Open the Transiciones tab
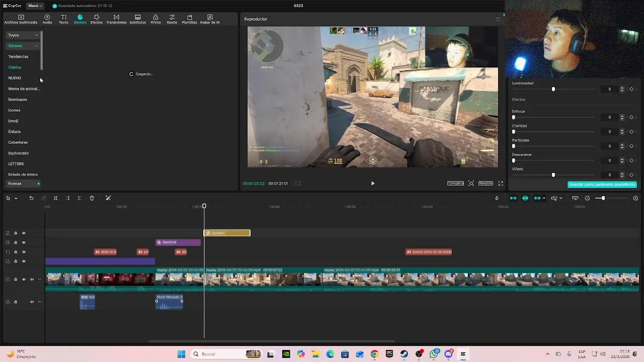This screenshot has height=362, width=644. click(116, 19)
